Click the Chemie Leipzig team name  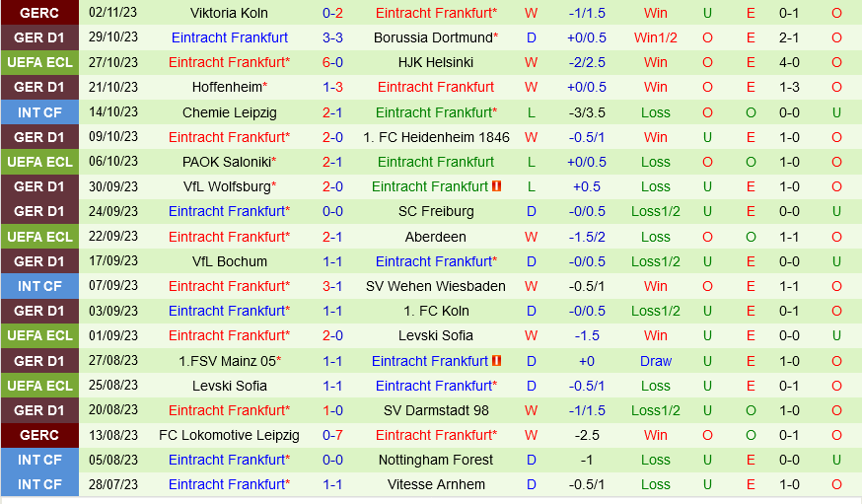point(229,112)
